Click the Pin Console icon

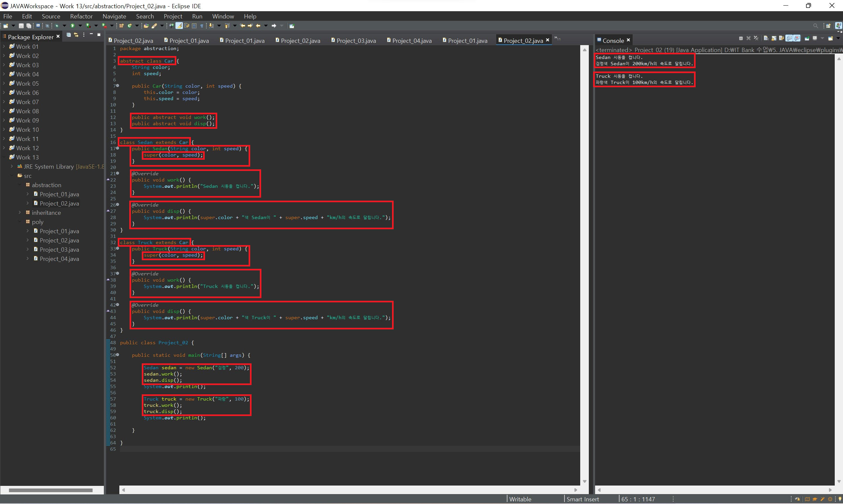pos(807,39)
